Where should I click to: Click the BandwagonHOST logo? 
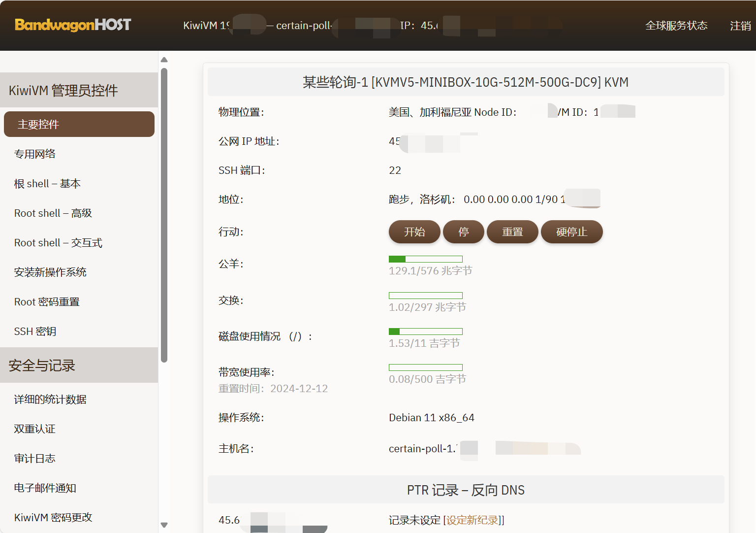(73, 25)
